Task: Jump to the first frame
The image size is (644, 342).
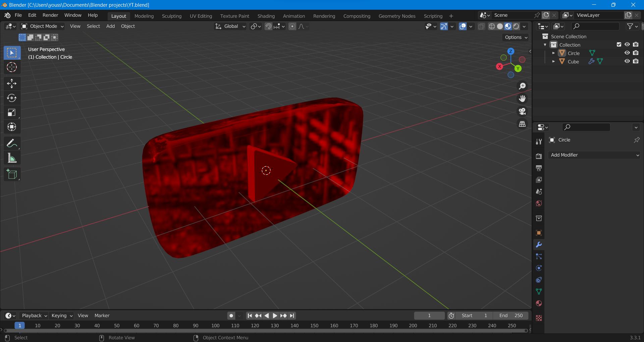Action: 250,316
